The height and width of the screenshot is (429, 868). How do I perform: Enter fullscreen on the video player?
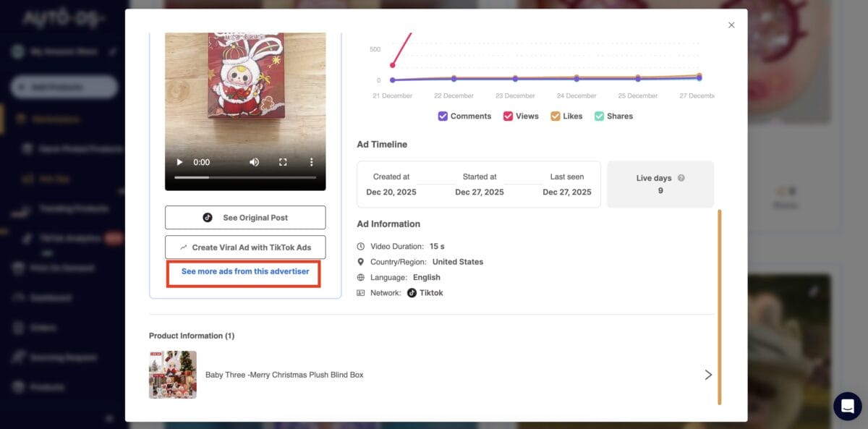[x=283, y=162]
